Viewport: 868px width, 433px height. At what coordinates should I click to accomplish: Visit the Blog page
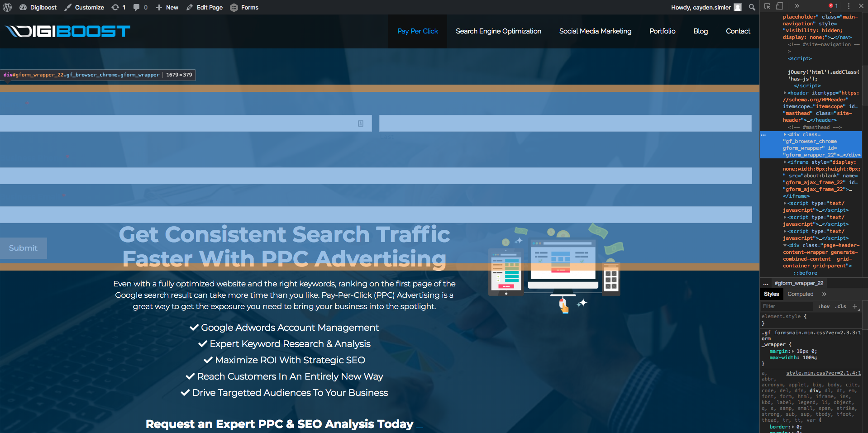click(x=701, y=31)
